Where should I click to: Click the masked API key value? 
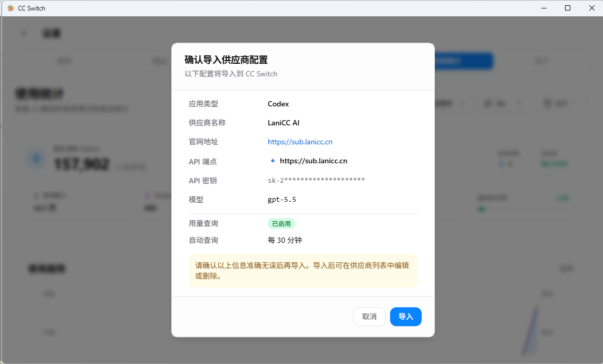coord(316,180)
